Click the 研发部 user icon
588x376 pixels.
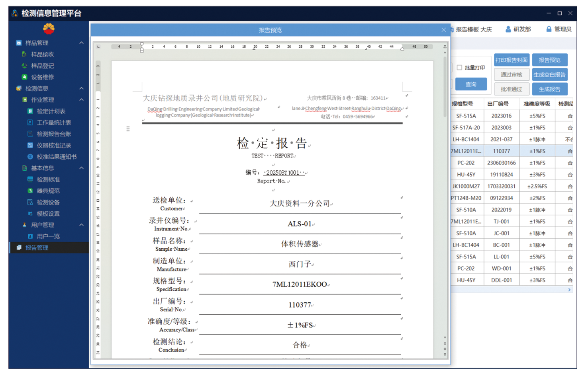tap(508, 29)
